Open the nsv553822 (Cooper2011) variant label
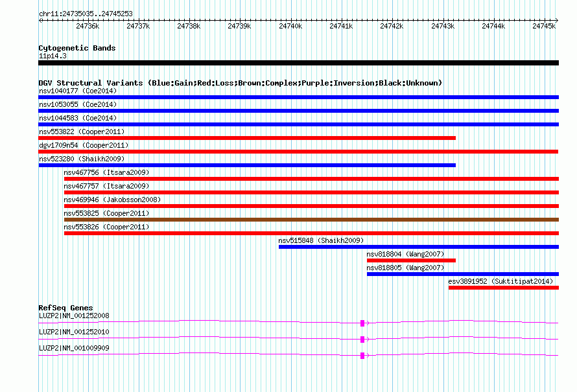Viewport: 577px width, 392px height. [x=82, y=132]
